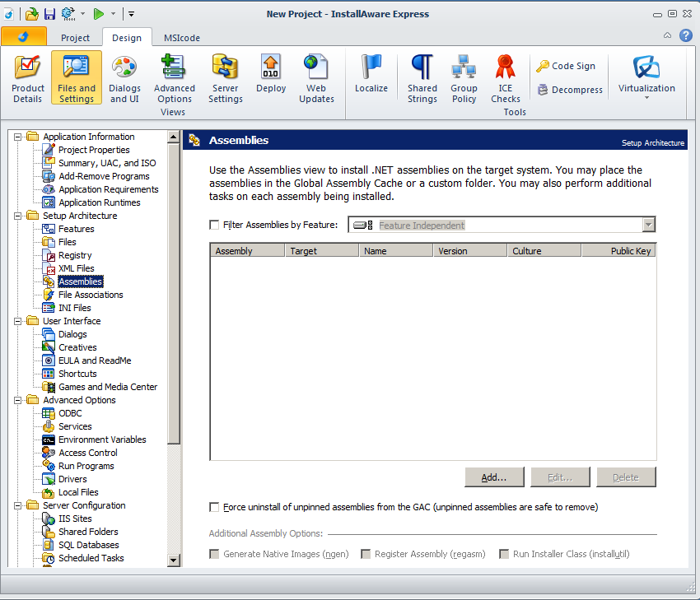
Task: Enable Filter Assemblies by Feature checkbox
Action: [x=214, y=225]
